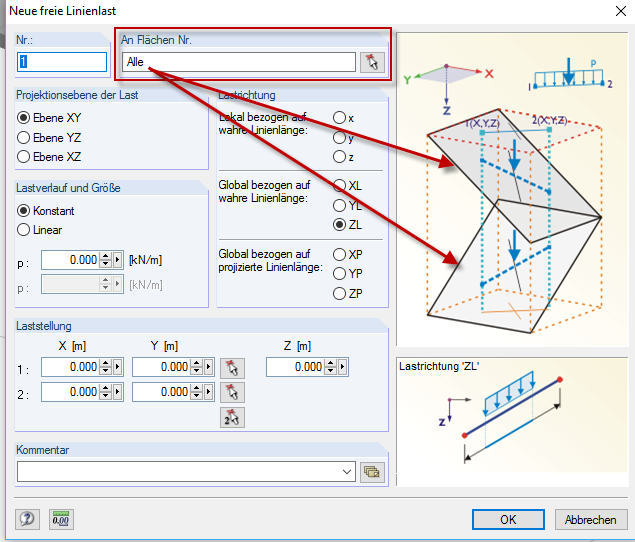Viewport: 635px width, 542px height.
Task: Click the 3D projection illustration graphic
Action: 512,189
